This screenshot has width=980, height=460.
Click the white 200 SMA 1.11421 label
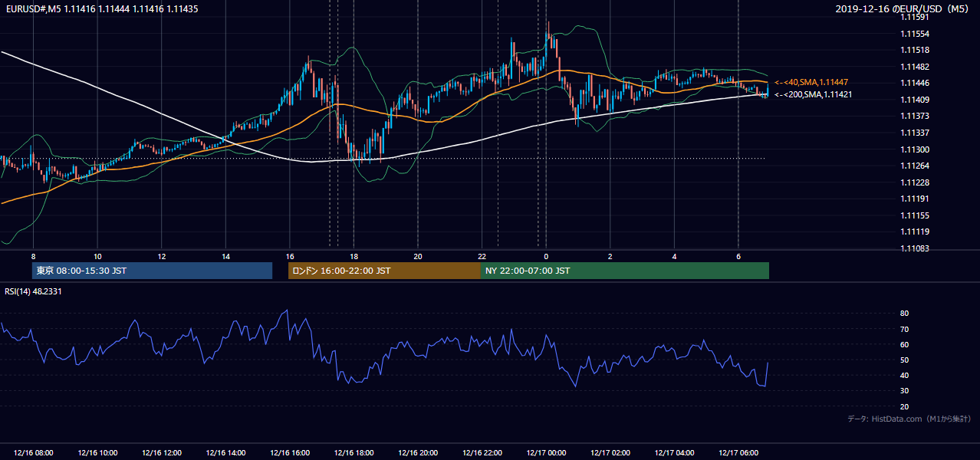[812, 94]
